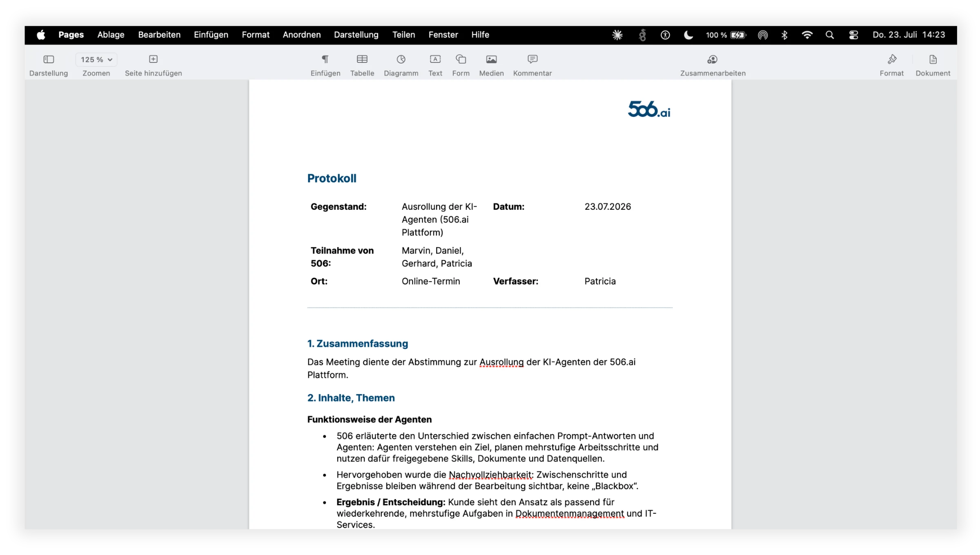The width and height of the screenshot is (980, 555).
Task: Open the Einfügen menu in menu bar
Action: point(211,35)
